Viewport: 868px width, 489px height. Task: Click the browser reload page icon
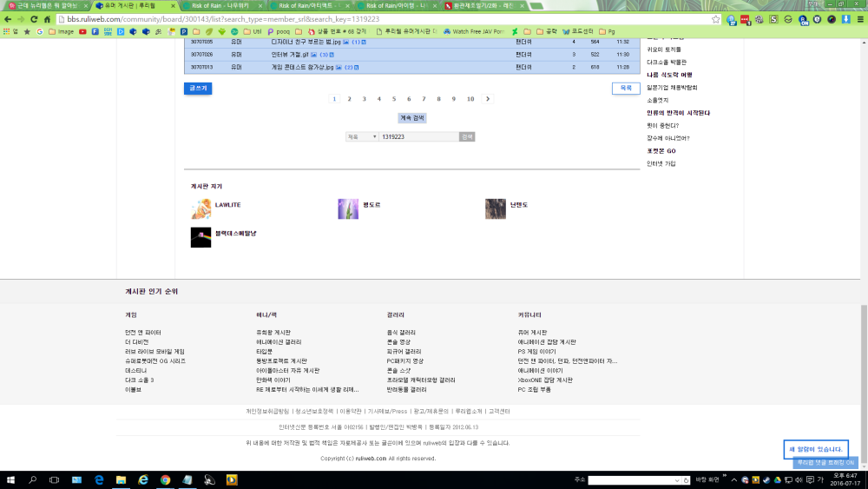(x=33, y=18)
